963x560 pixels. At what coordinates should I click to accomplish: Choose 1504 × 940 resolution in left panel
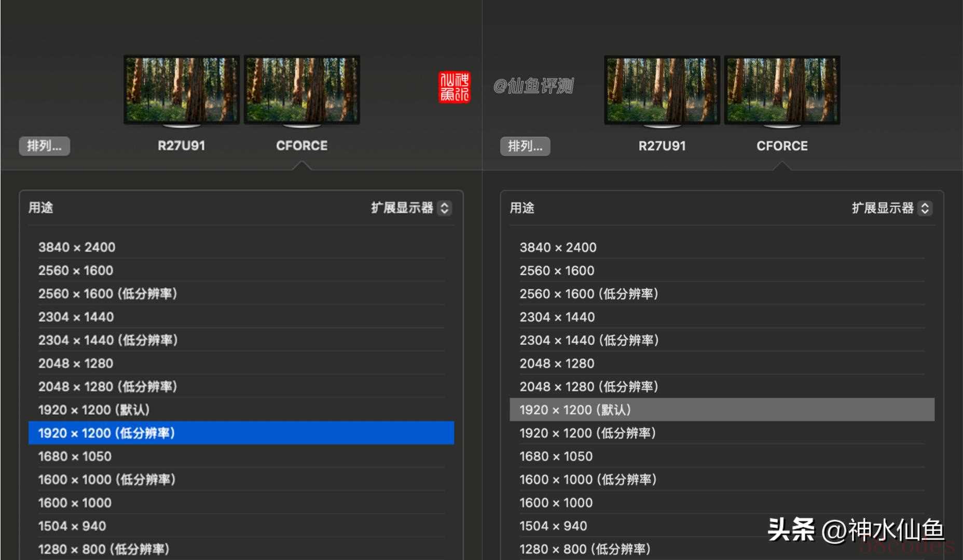(72, 526)
